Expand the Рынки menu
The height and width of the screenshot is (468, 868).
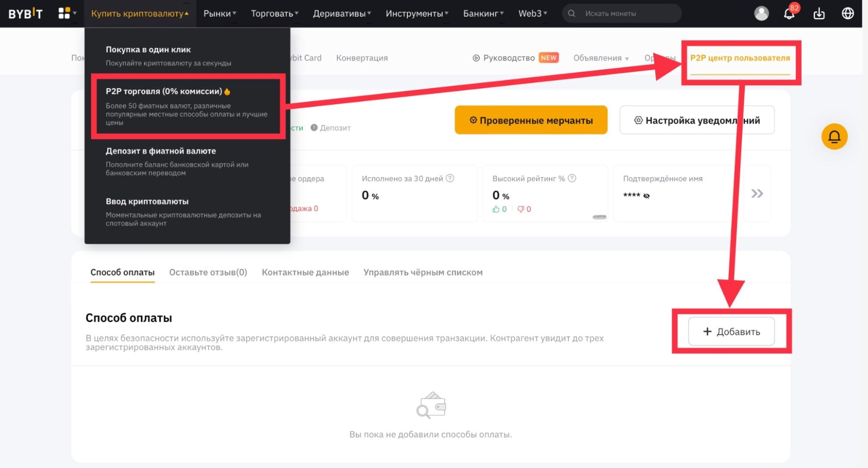[x=220, y=13]
